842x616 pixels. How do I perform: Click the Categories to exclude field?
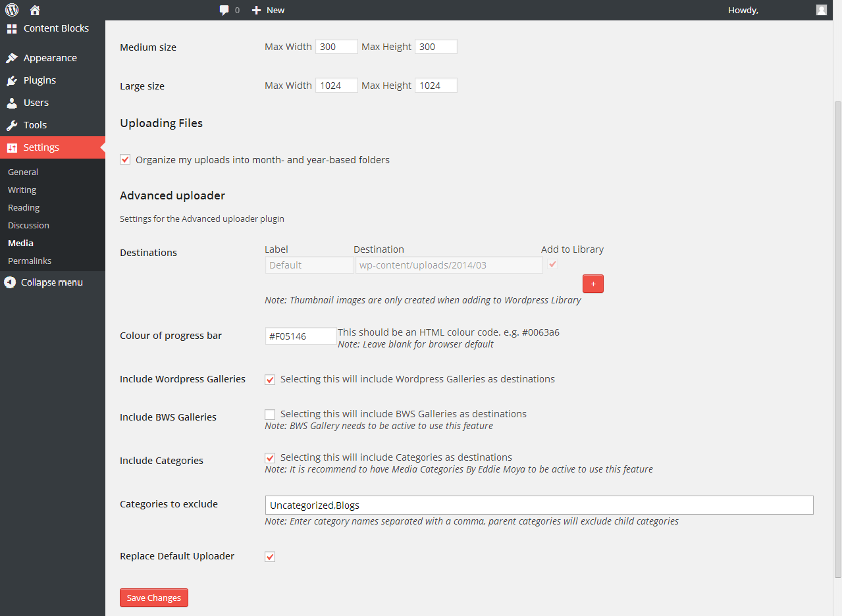click(x=539, y=505)
